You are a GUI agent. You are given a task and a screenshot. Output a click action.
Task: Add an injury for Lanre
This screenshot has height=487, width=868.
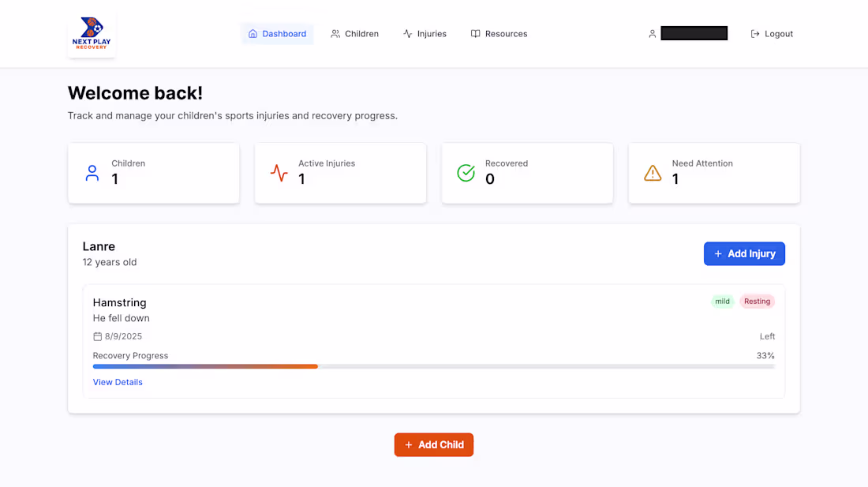click(744, 254)
